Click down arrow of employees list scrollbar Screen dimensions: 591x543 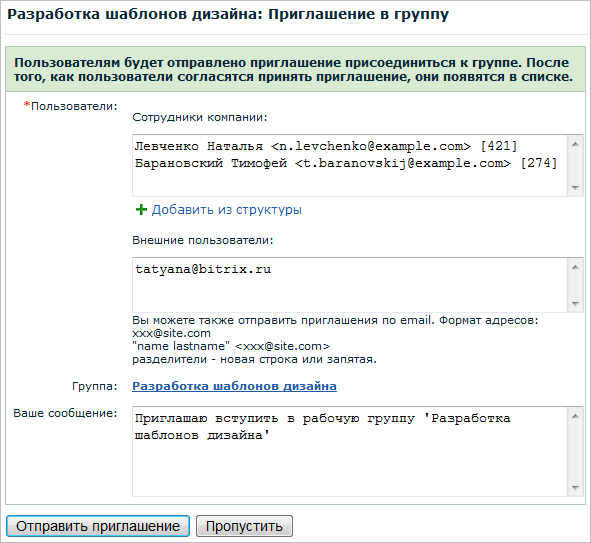(575, 187)
